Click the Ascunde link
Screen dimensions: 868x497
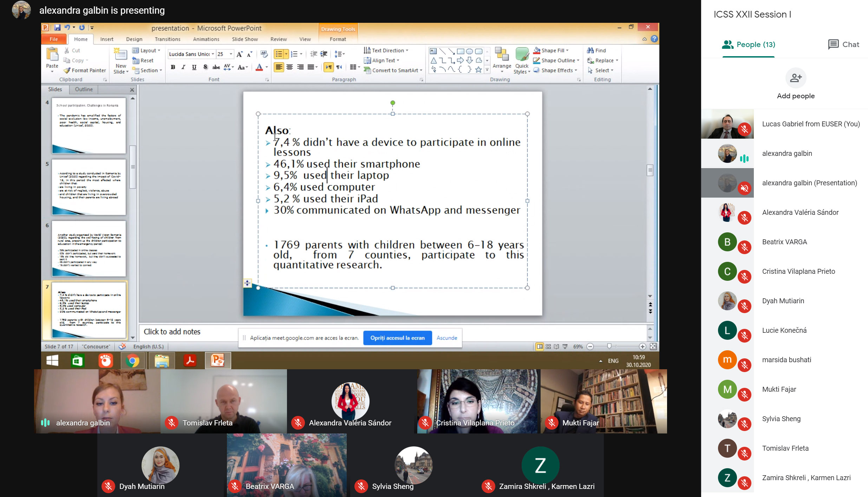pos(447,338)
